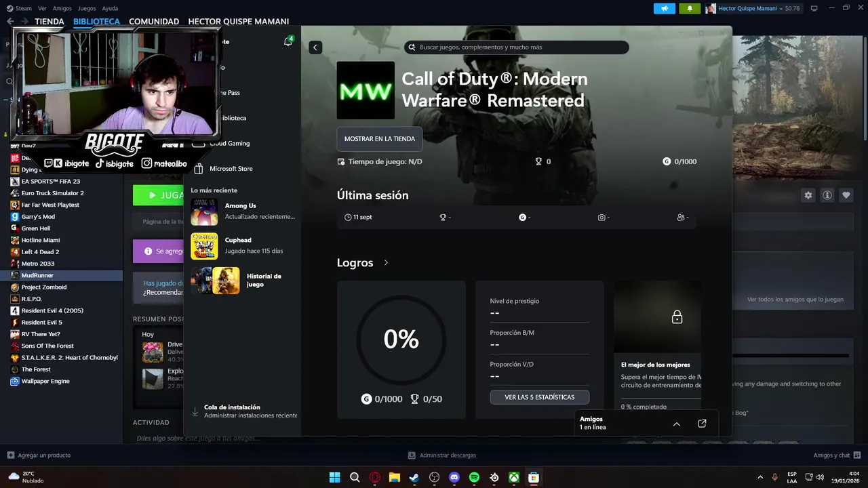Open Opera GX from taskbar
868x488 pixels.
point(374,477)
